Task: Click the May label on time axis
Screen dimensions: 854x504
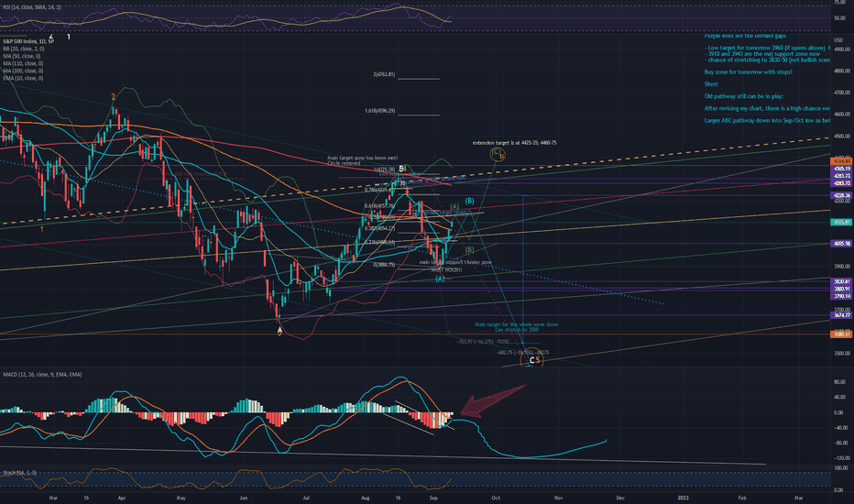Action: click(181, 498)
